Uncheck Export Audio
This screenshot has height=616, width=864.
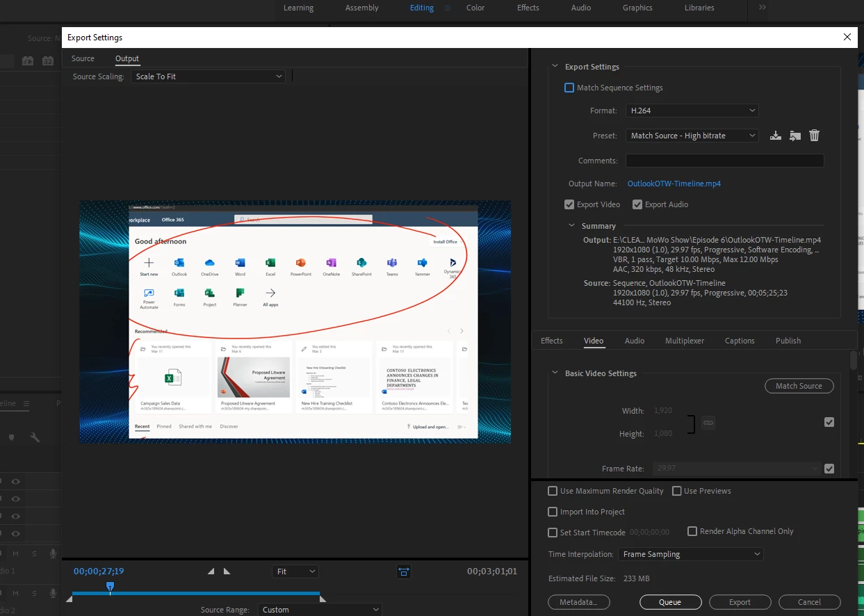(637, 204)
